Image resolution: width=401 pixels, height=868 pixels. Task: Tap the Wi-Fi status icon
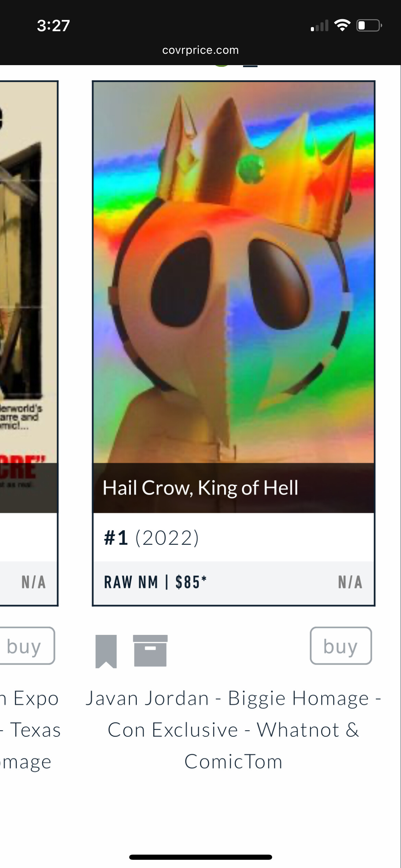[342, 25]
